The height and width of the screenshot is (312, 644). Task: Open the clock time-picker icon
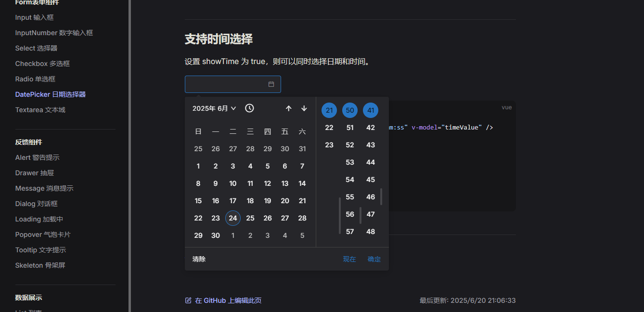point(249,108)
